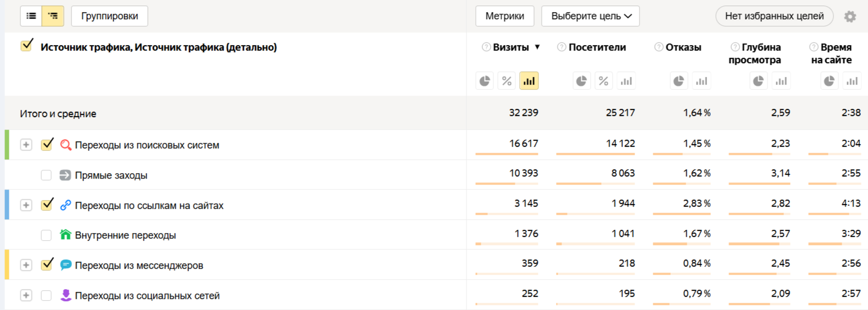Show pie chart for Отказы column
This screenshot has height=310, width=868.
pyautogui.click(x=679, y=81)
